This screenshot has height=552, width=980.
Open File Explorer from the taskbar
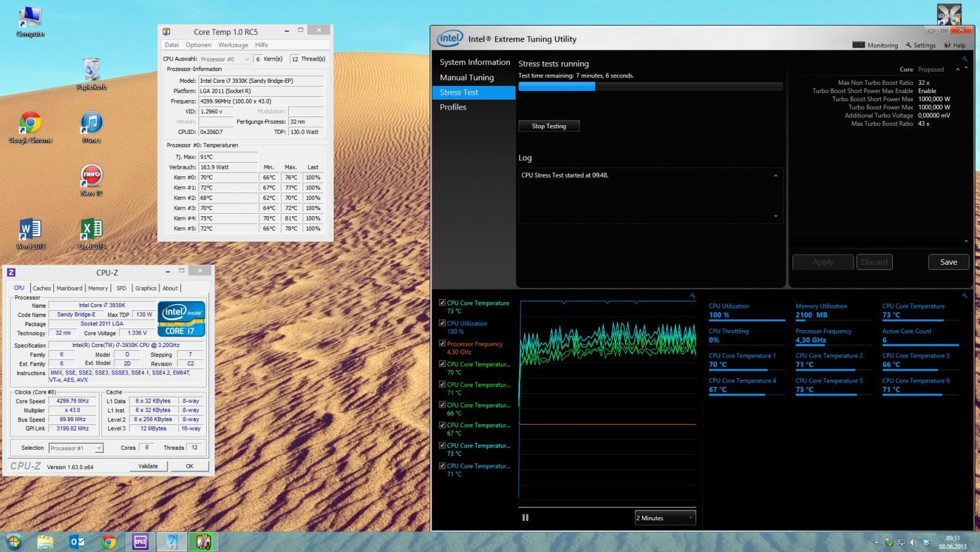[x=45, y=541]
